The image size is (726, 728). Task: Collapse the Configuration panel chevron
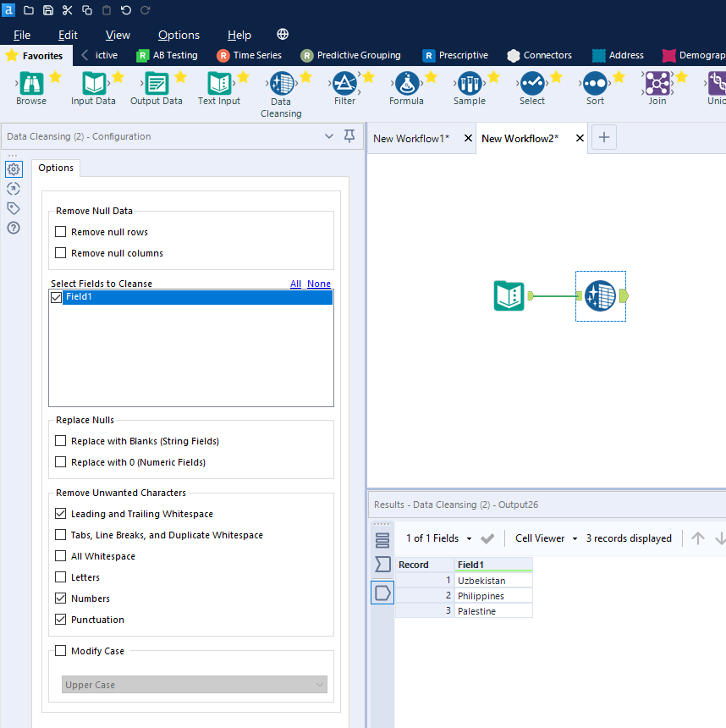point(329,136)
